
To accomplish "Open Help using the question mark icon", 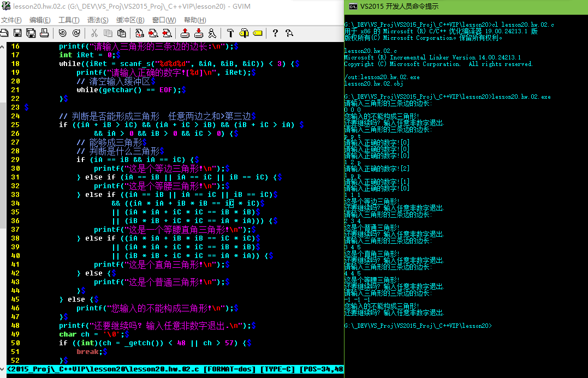I will click(275, 33).
